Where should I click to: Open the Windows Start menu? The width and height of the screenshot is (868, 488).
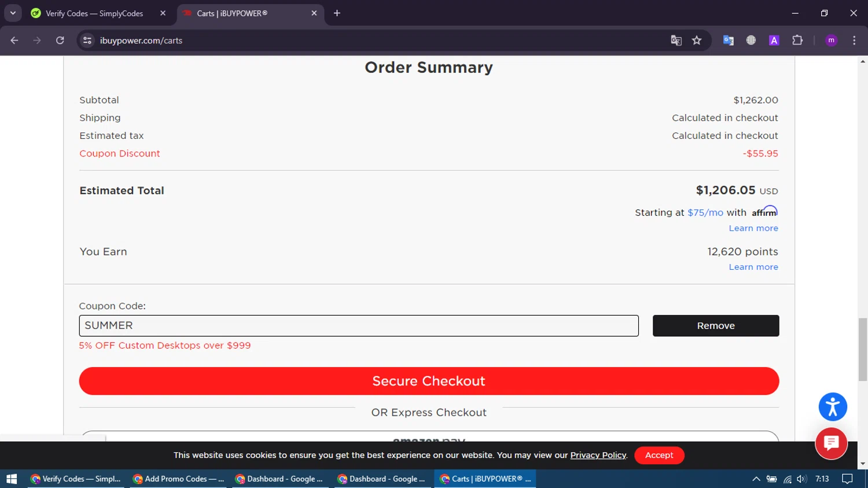(12, 479)
